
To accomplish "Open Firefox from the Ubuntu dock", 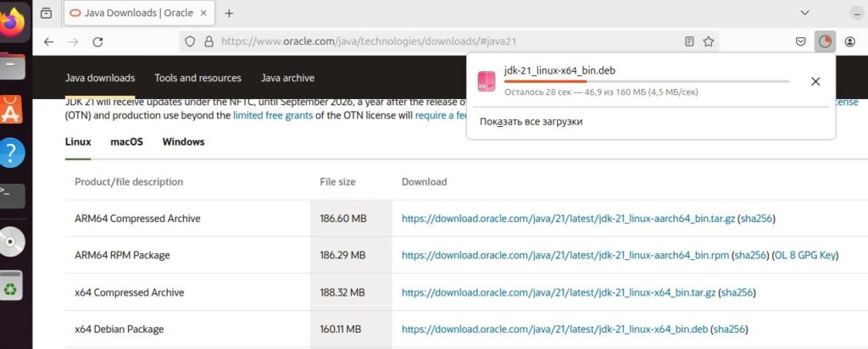I will coord(12,22).
